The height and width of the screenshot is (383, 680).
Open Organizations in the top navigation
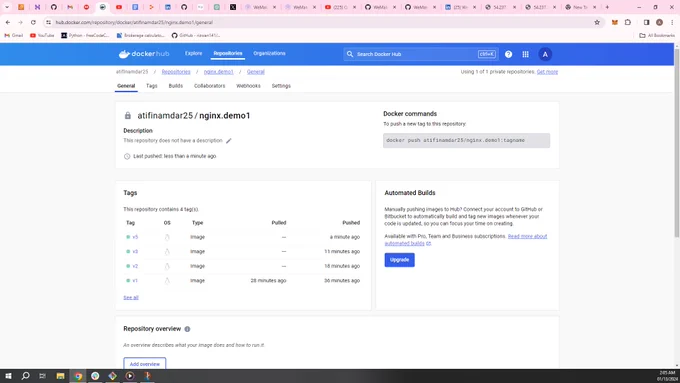[269, 53]
